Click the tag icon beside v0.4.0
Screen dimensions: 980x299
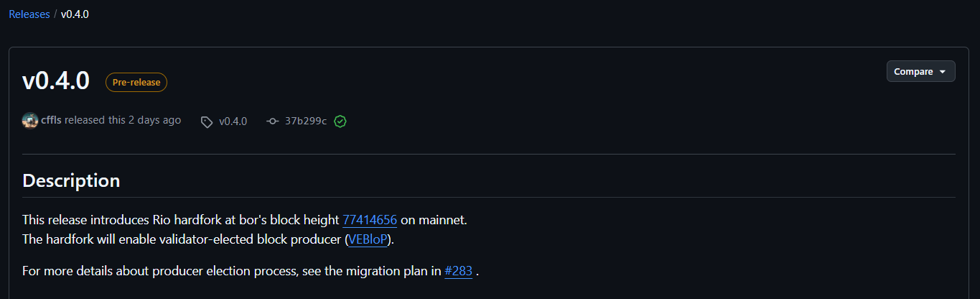207,121
